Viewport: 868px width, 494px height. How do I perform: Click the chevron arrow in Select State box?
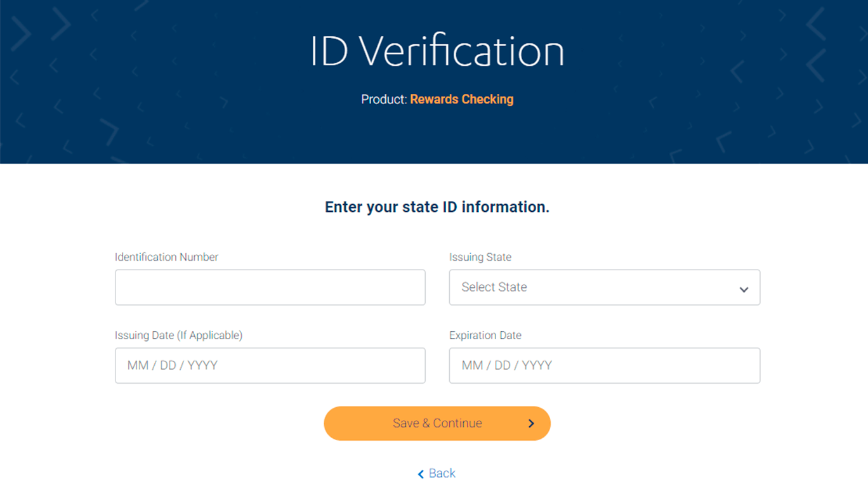coord(744,289)
